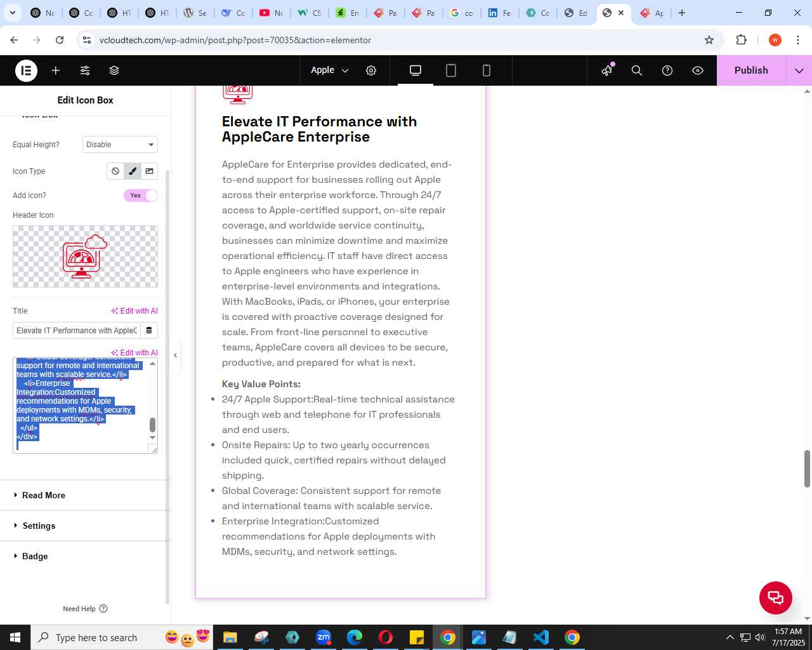This screenshot has width=812, height=650.
Task: Click the Publish button
Action: 751,70
